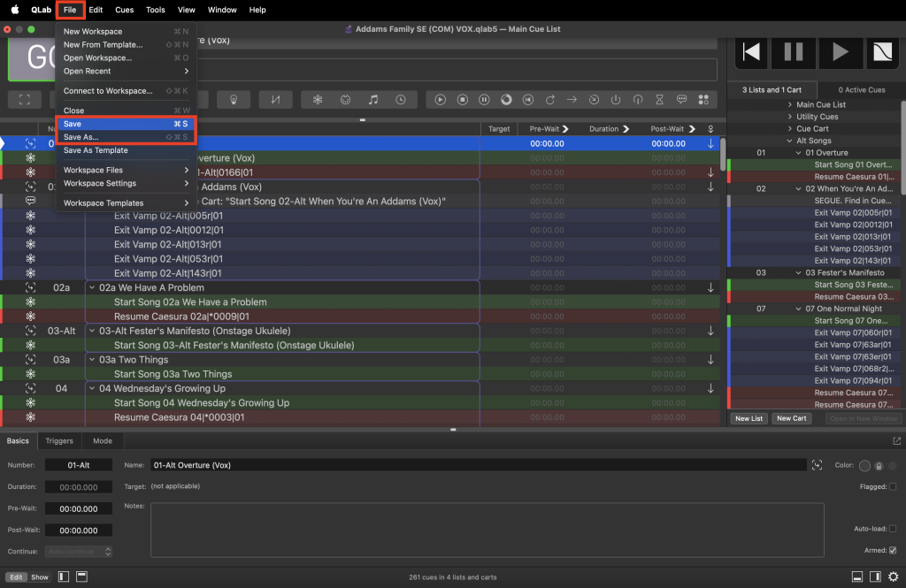Click the Group cue corner-brackets toolbar icon
The image size is (906, 588).
(x=24, y=100)
